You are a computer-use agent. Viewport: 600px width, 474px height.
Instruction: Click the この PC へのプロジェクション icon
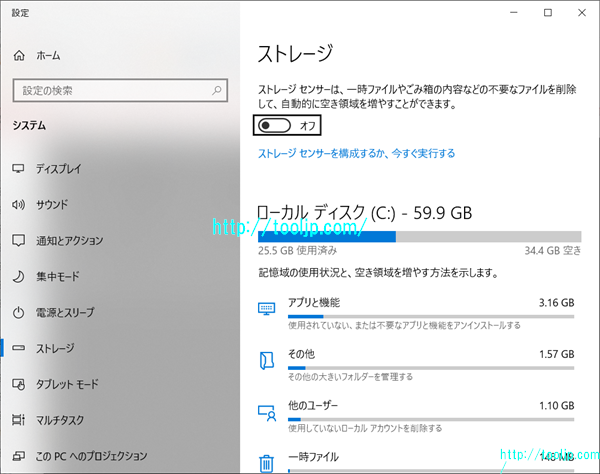click(x=18, y=456)
